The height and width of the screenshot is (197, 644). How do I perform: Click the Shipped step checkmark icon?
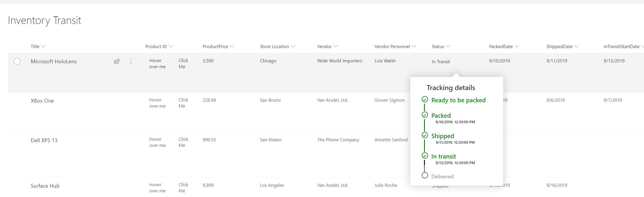tap(425, 135)
